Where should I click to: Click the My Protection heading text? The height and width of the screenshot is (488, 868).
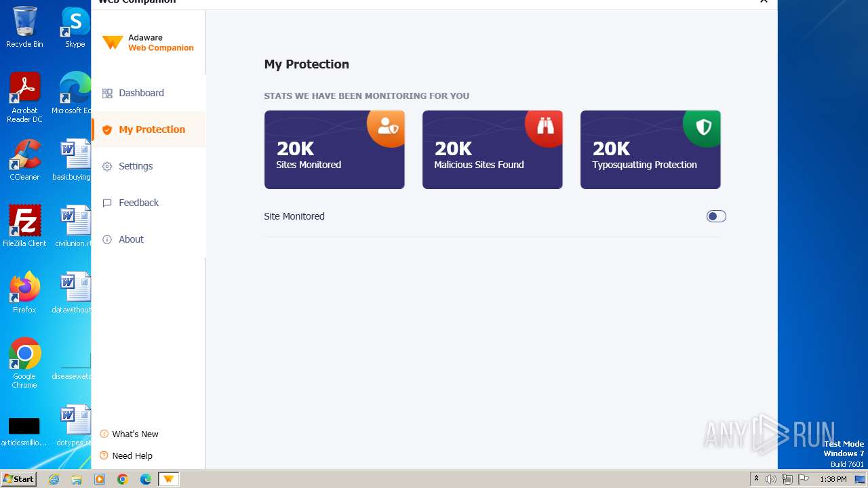pyautogui.click(x=307, y=64)
